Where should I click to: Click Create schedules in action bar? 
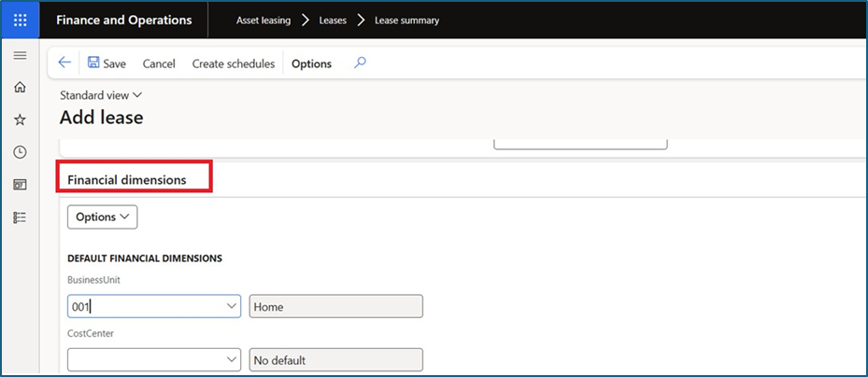[234, 63]
